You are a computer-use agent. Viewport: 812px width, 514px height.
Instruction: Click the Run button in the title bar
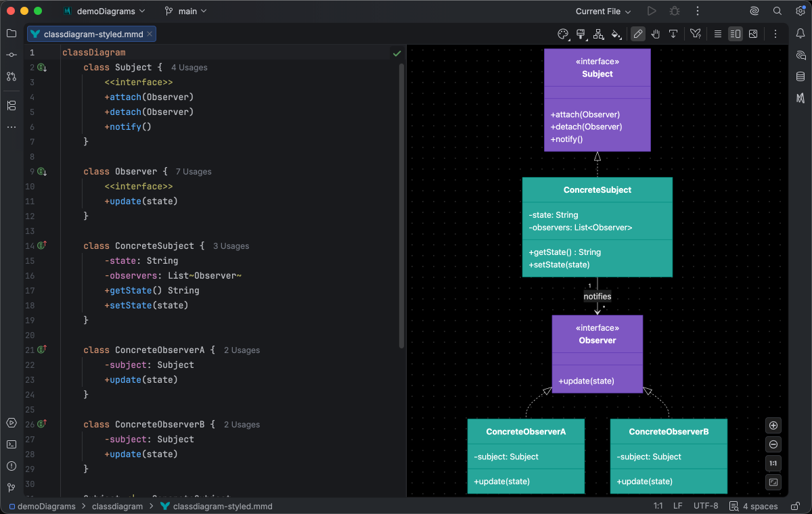point(652,11)
